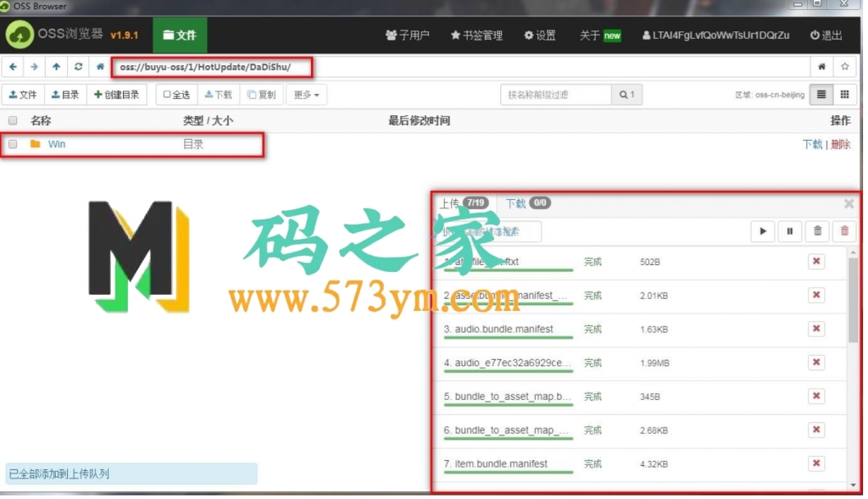Switch to grid view
The height and width of the screenshot is (499, 868).
pyautogui.click(x=845, y=95)
